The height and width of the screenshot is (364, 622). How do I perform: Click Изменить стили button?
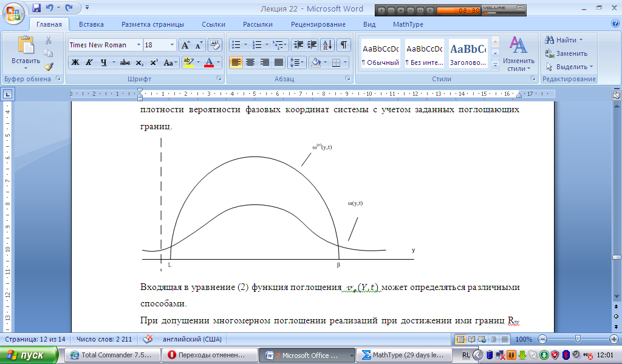coord(519,54)
